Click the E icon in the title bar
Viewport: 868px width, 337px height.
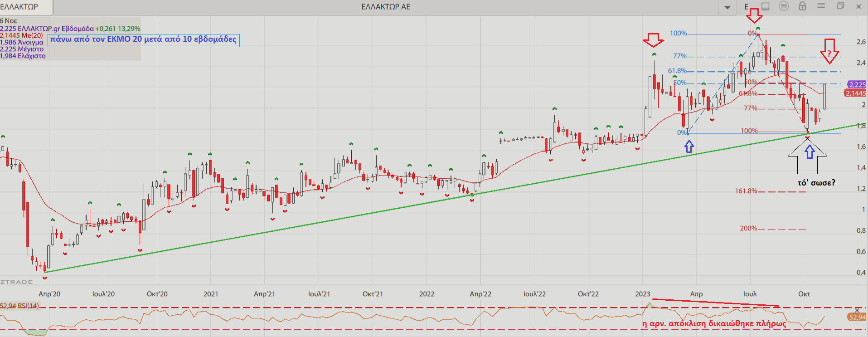(x=747, y=7)
